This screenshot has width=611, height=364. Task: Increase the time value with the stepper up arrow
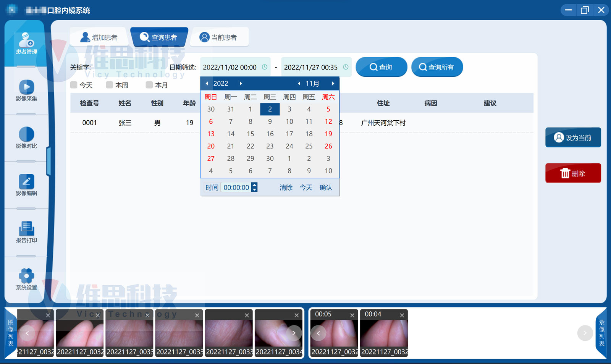pos(255,185)
